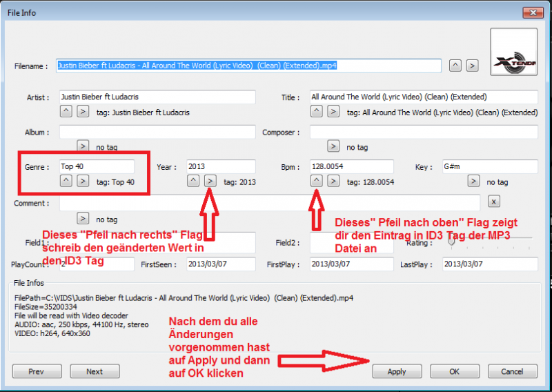
Task: Click the up-arrow button under Genre field
Action: 66,181
